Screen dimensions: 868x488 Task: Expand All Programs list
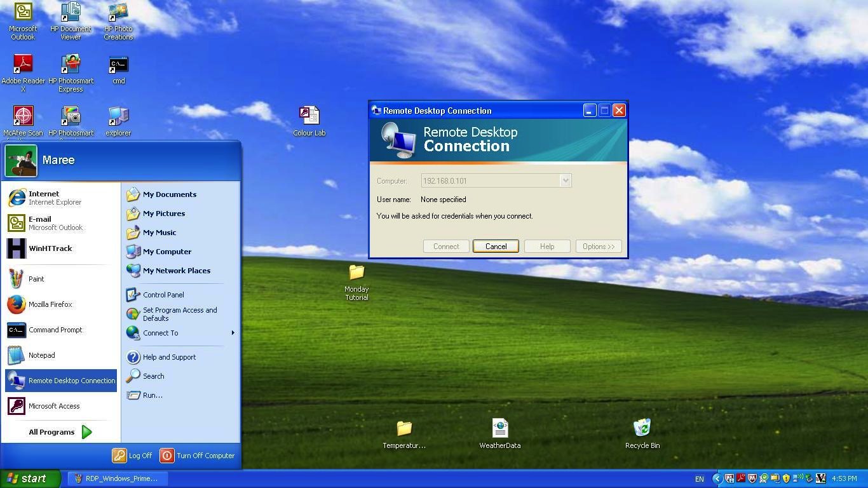point(60,432)
